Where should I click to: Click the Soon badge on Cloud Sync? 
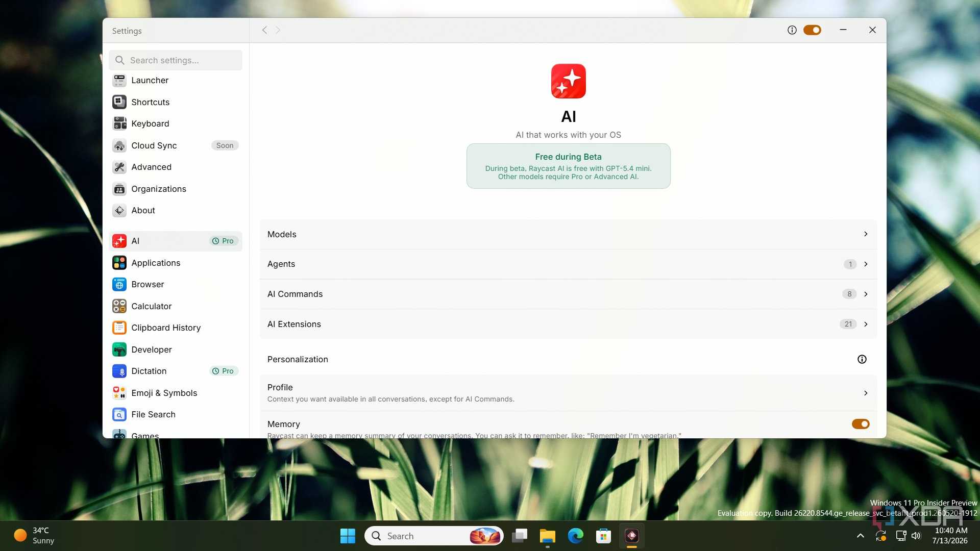point(225,145)
